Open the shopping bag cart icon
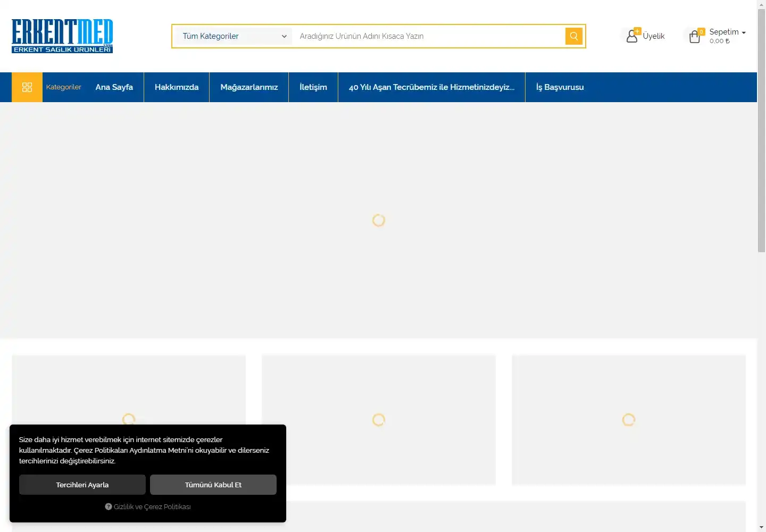 pyautogui.click(x=695, y=36)
